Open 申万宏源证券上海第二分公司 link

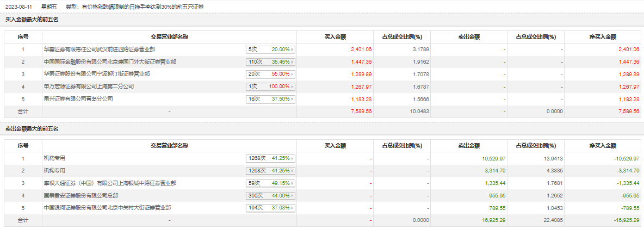(88, 86)
